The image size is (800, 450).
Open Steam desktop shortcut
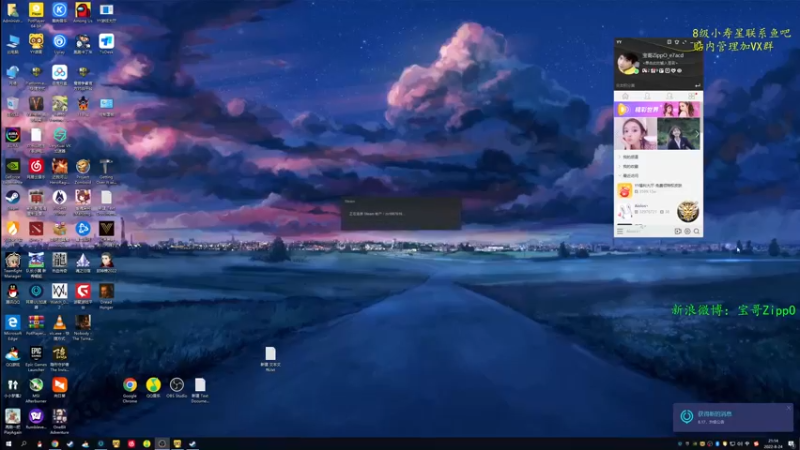point(12,199)
